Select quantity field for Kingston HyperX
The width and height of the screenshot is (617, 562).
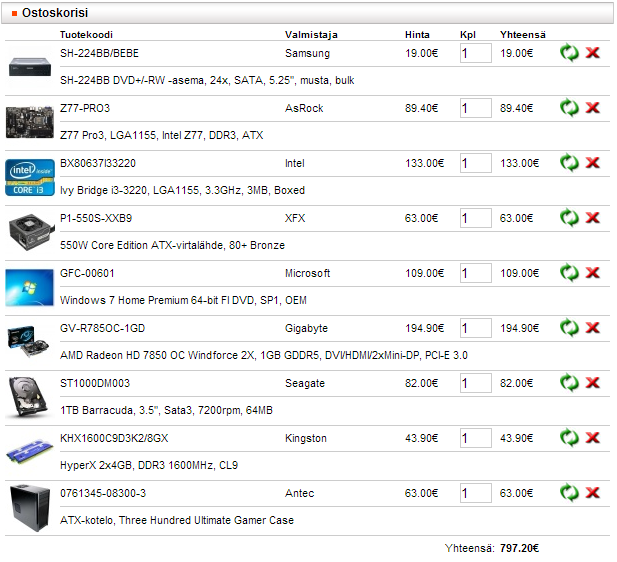476,438
